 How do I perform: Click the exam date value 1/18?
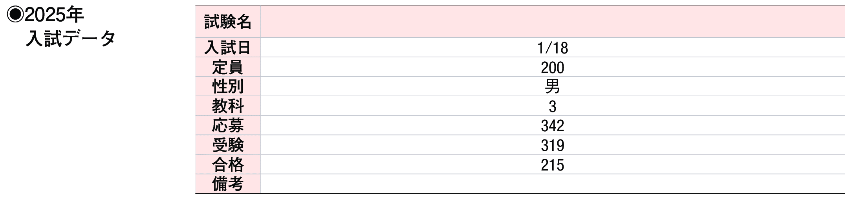click(552, 48)
